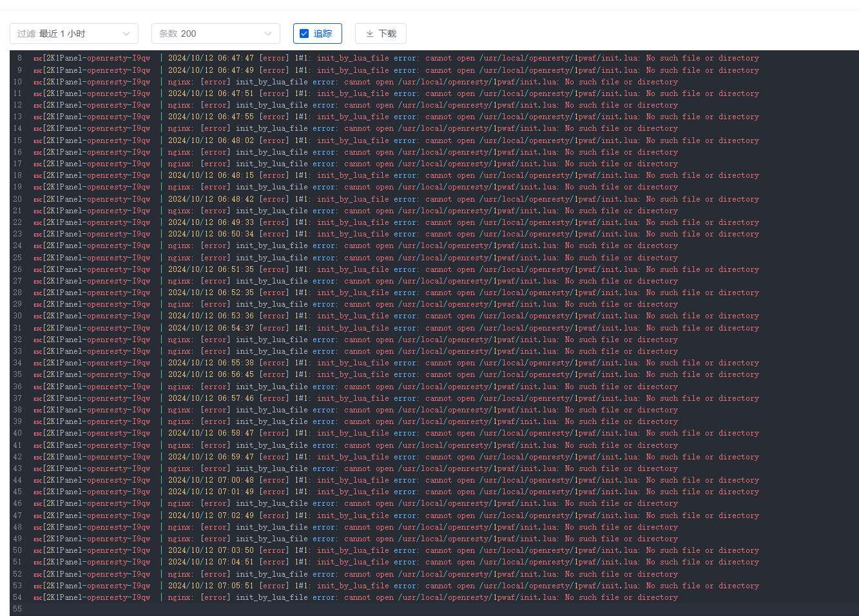Viewport: 859px width, 616px height.
Task: Click the log entry timestamped 06:48:42
Action: click(x=396, y=199)
